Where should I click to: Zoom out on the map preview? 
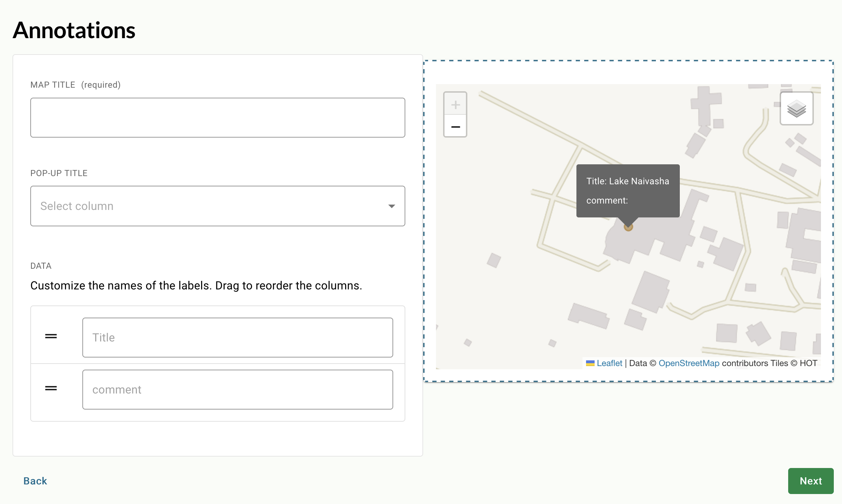pos(455,127)
